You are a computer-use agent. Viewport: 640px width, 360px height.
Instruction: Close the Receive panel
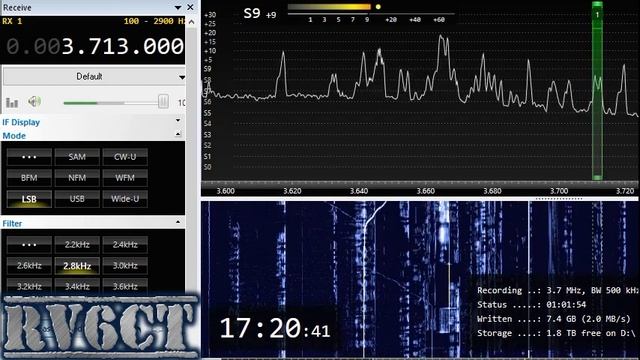[190, 7]
